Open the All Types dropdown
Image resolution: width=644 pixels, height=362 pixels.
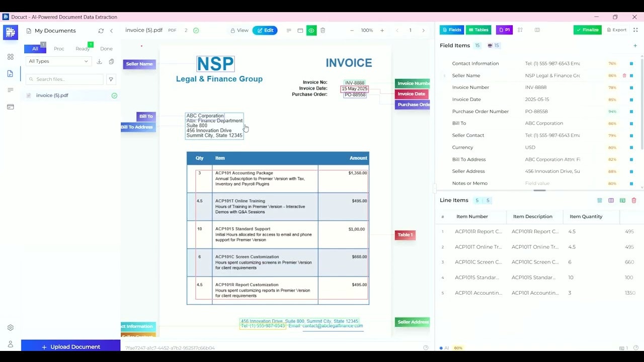pyautogui.click(x=58, y=61)
